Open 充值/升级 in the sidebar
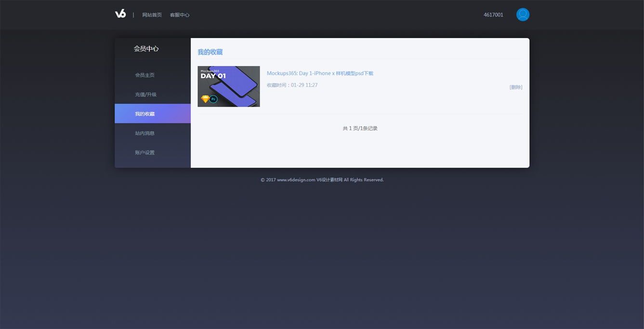 point(145,95)
